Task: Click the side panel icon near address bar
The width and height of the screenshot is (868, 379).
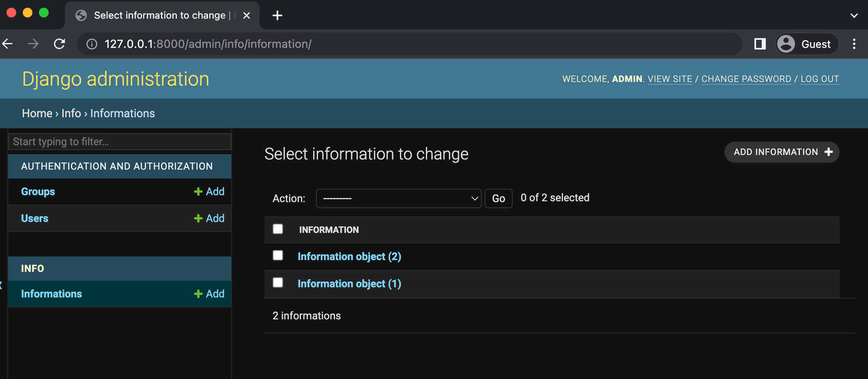Action: [759, 44]
